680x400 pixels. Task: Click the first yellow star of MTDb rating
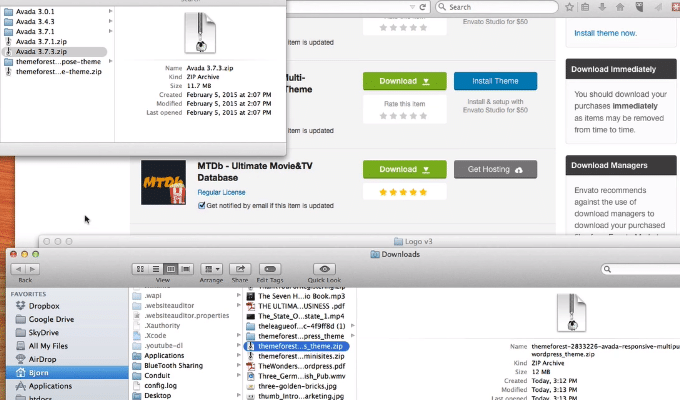point(383,192)
